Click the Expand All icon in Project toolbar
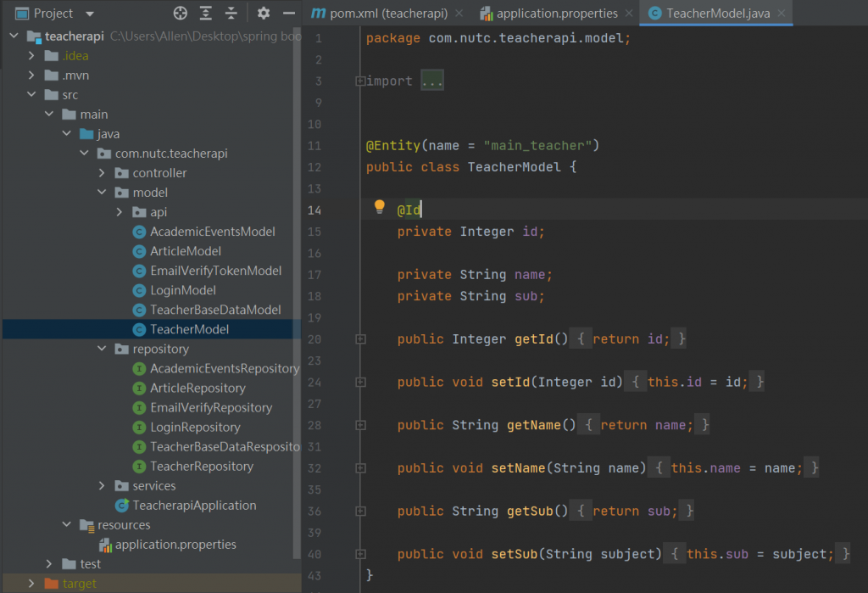Image resolution: width=868 pixels, height=593 pixels. pos(205,13)
